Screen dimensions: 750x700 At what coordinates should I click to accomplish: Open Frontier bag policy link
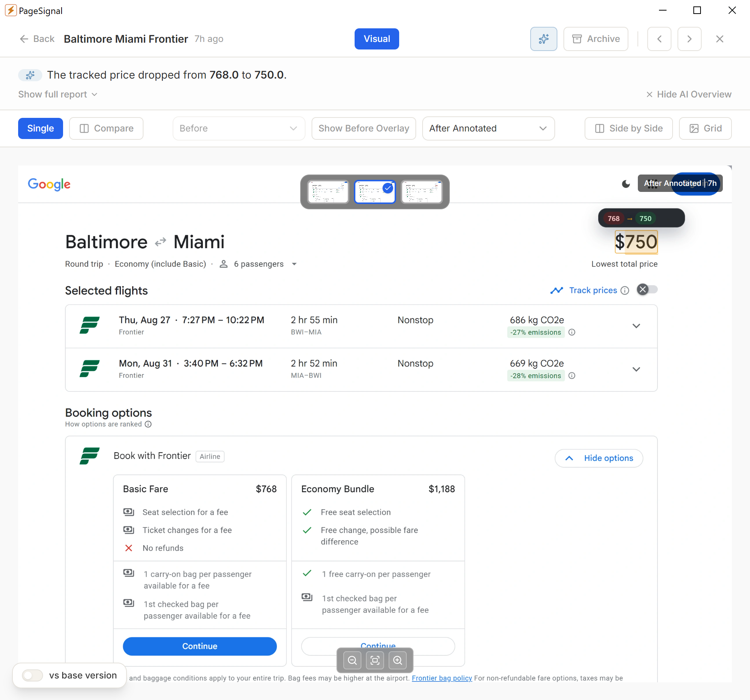442,678
